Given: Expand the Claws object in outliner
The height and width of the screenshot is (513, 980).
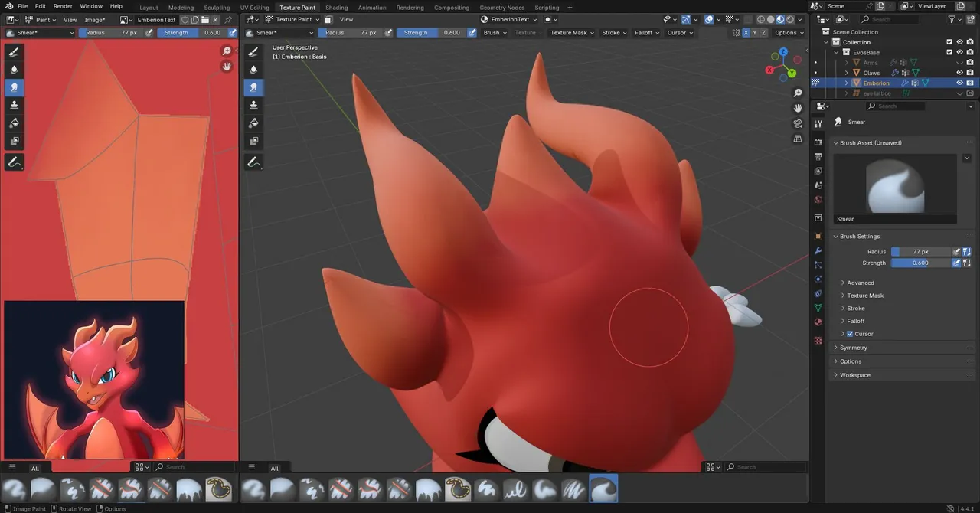Looking at the screenshot, I should 846,73.
